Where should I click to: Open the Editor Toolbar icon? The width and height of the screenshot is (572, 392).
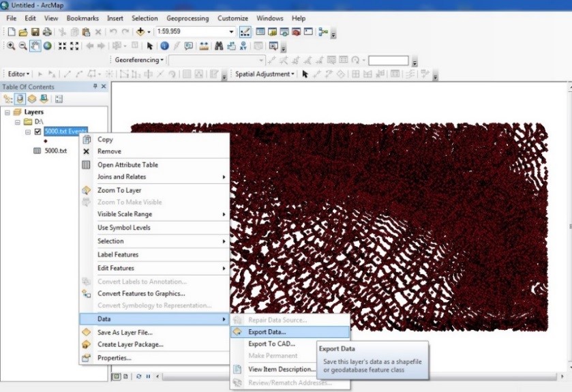(245, 32)
